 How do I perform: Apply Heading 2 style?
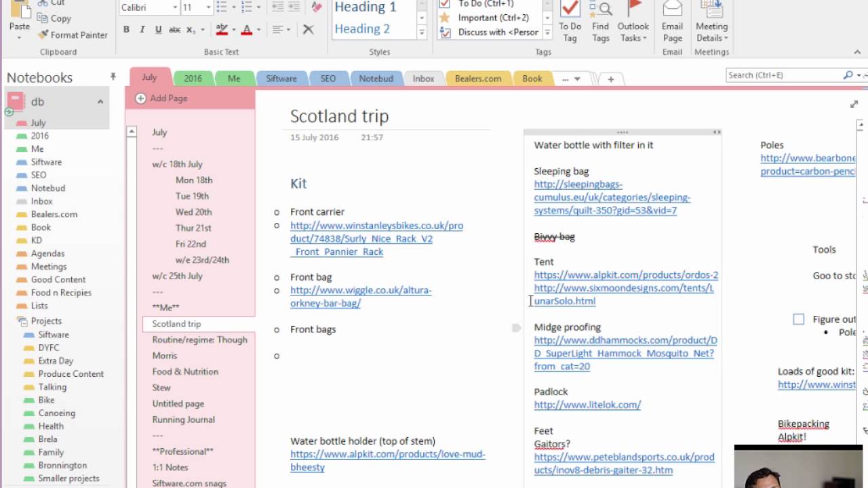362,29
